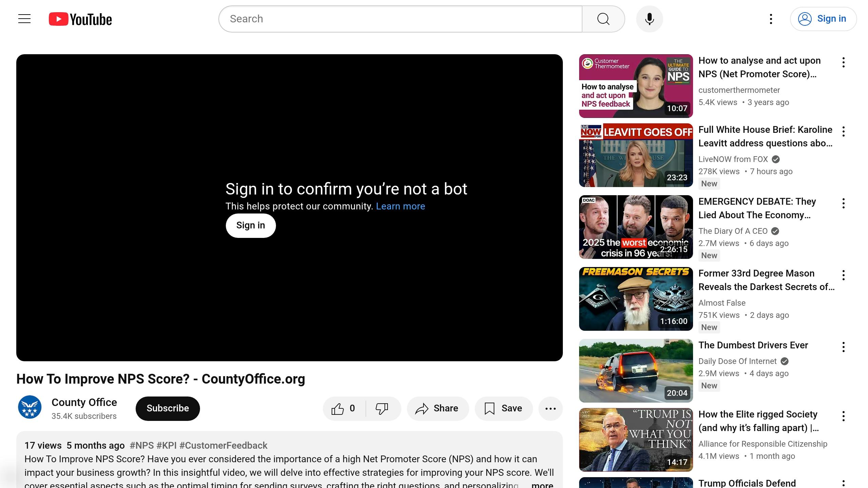868x488 pixels.
Task: Open County Office channel avatar
Action: click(29, 407)
